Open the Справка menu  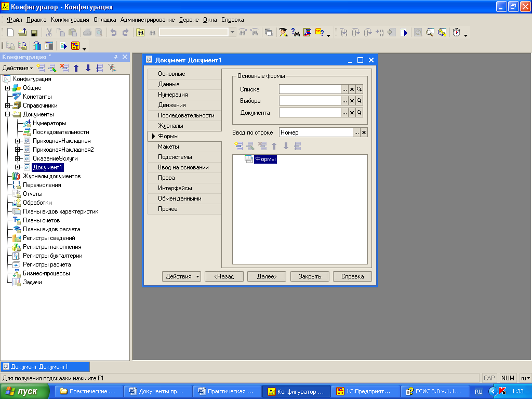click(232, 20)
